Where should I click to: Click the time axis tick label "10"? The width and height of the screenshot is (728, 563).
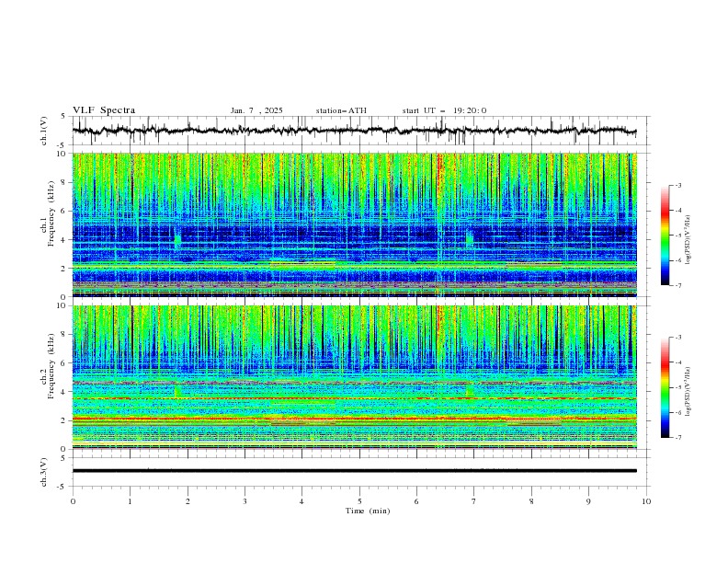(646, 501)
